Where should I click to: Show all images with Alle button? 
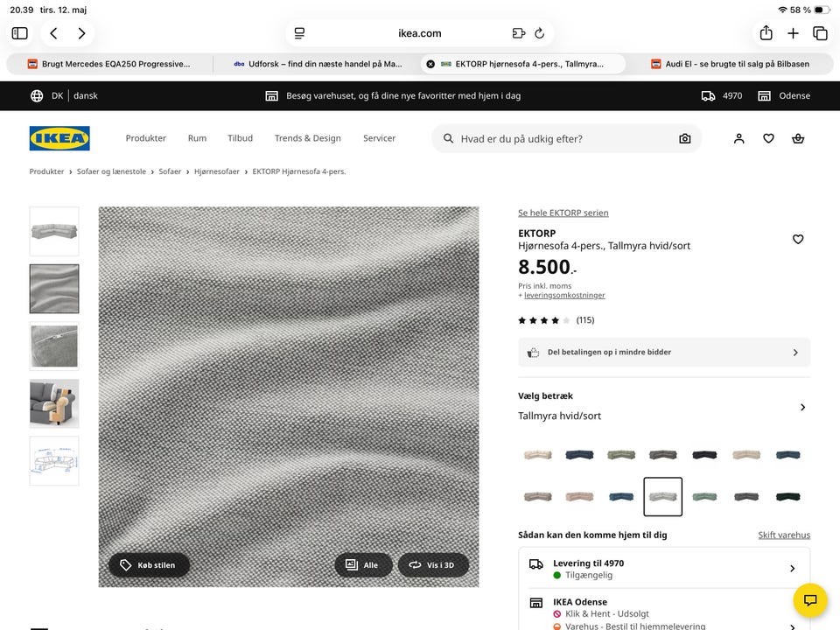coord(363,565)
